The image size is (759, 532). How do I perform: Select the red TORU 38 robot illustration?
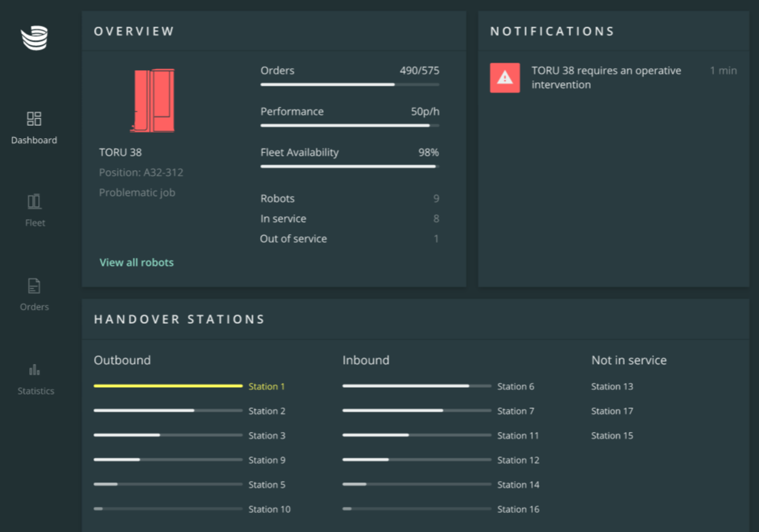coord(153,101)
